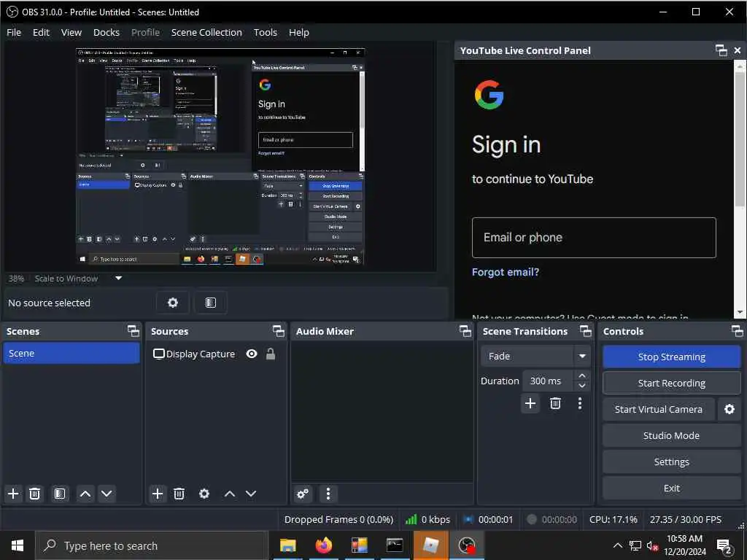Open the View menu
747x560 pixels.
(71, 32)
